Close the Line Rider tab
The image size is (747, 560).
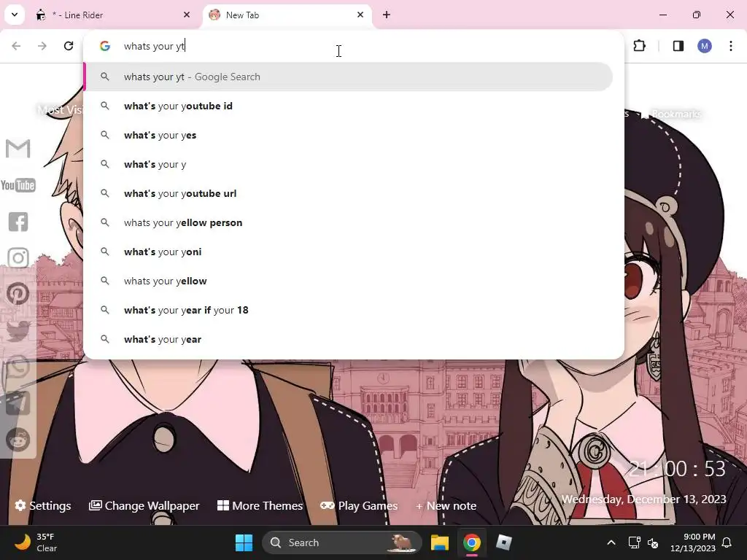pyautogui.click(x=187, y=15)
